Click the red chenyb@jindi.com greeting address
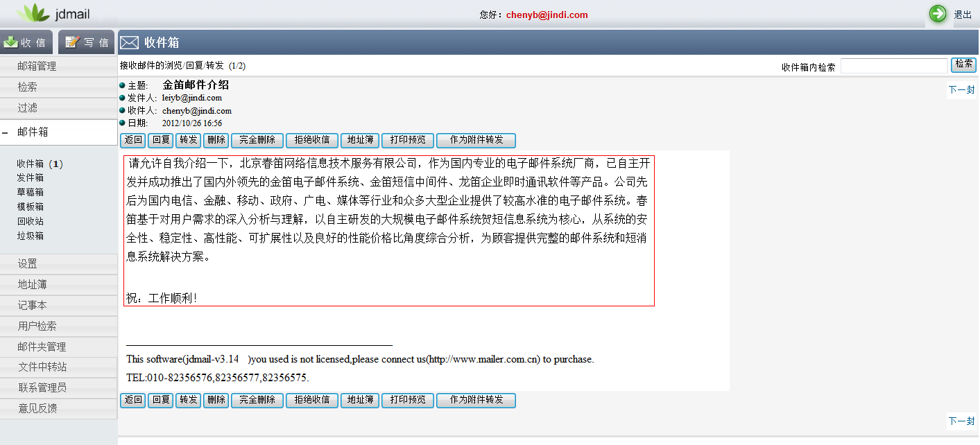Image resolution: width=980 pixels, height=445 pixels. coord(547,15)
